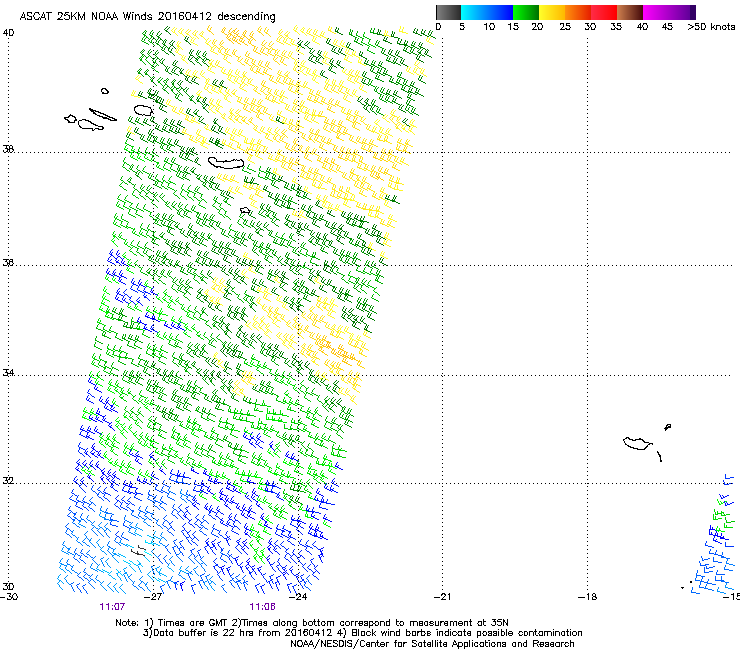The width and height of the screenshot is (740, 650).
Task: Click the '35' label under the color scale
Action: (x=616, y=26)
